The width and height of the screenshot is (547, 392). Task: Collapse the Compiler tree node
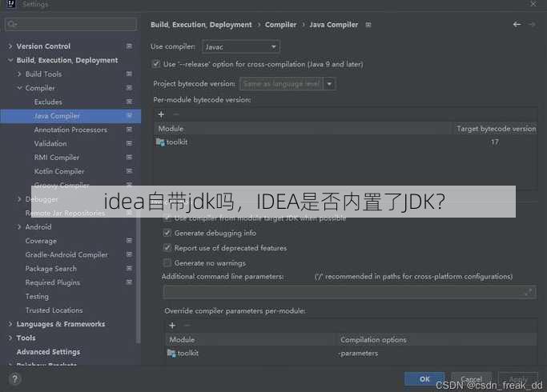click(19, 88)
